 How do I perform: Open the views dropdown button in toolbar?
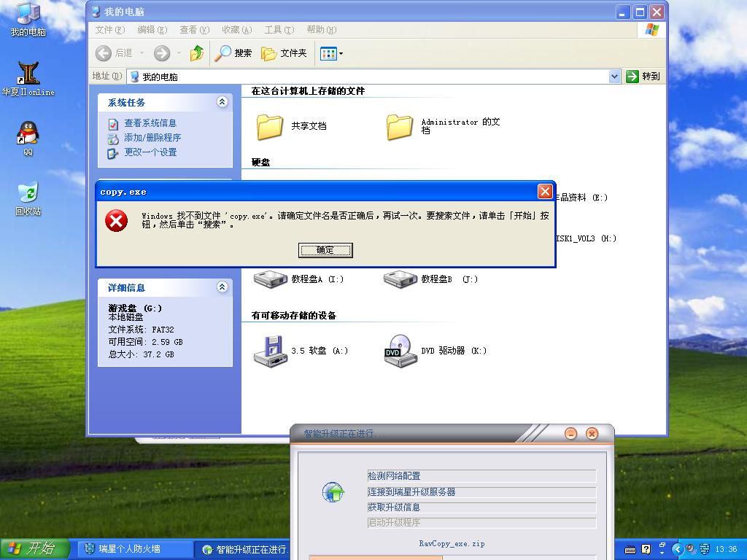tap(332, 53)
